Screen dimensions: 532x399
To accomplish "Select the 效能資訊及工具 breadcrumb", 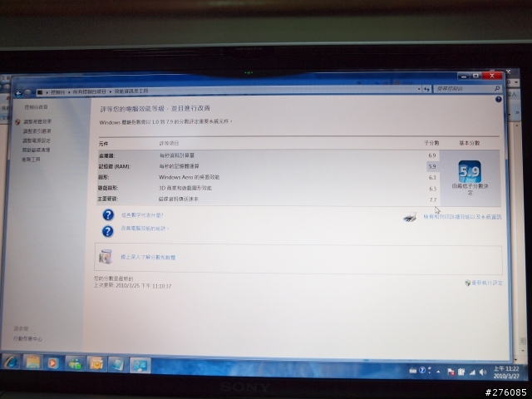I will (131, 91).
